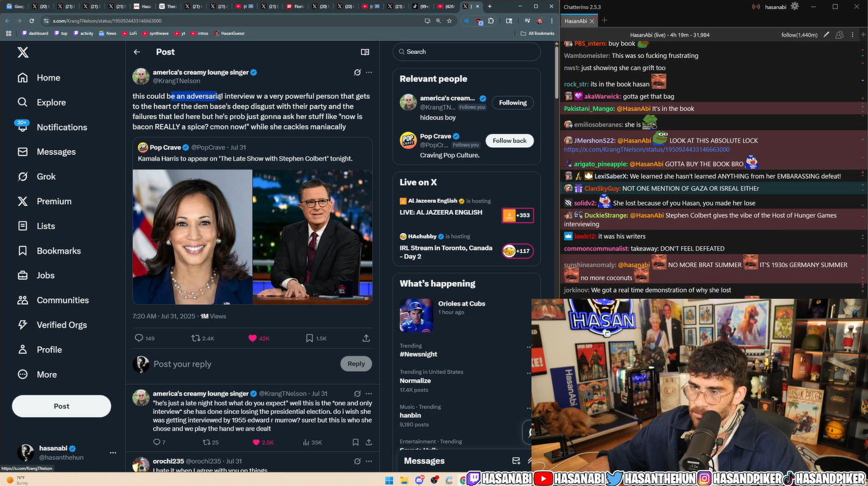The width and height of the screenshot is (868, 486).
Task: Click the Follow back button for Pop Crave
Action: click(x=509, y=141)
